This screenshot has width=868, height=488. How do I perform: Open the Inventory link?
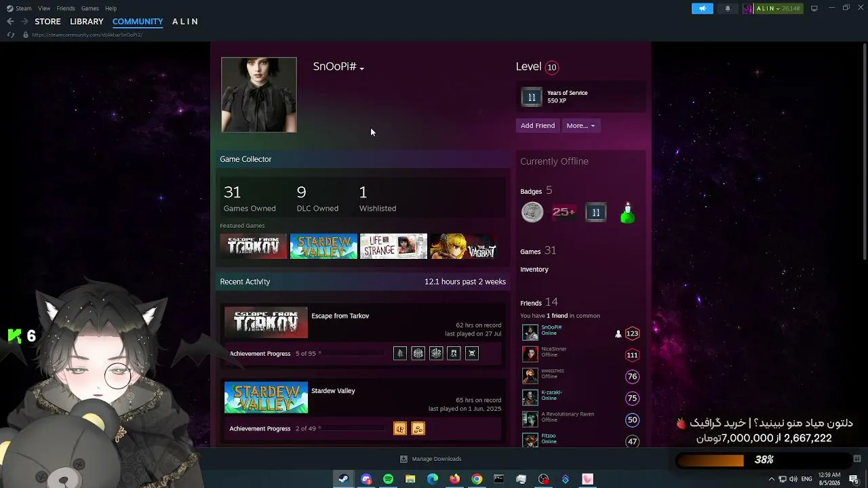pos(534,269)
